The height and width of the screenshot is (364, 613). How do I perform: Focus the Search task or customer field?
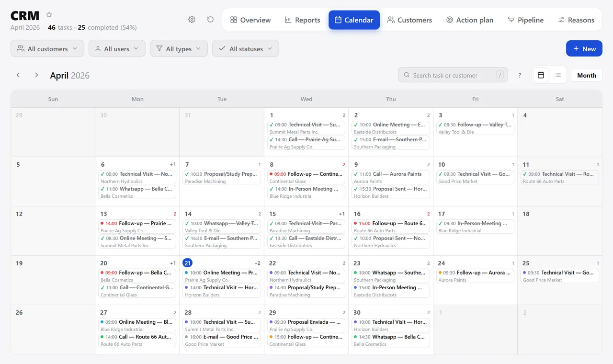(x=453, y=75)
